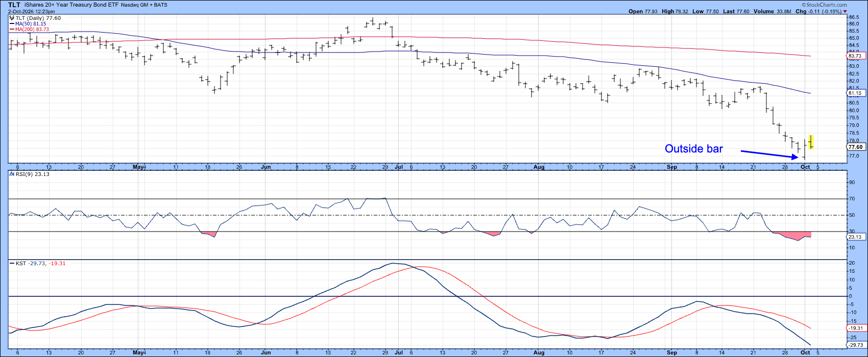868x357 pixels.
Task: Click the 85.0 price axis label
Action: (854, 38)
